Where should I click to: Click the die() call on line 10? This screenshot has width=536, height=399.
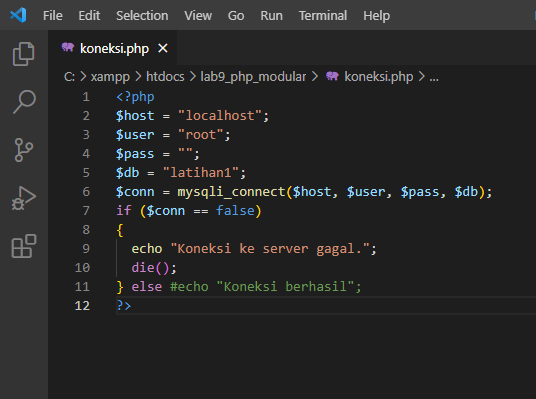point(150,268)
